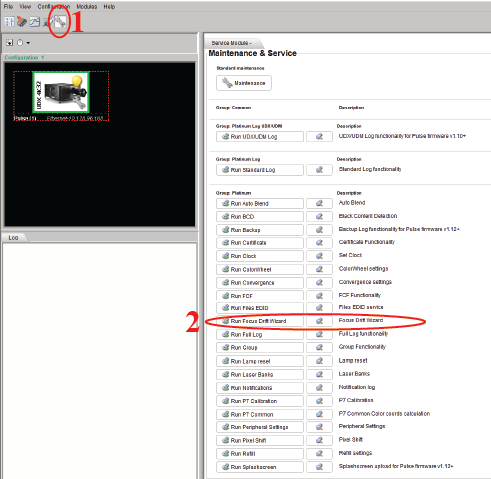
Task: Click Run Certificate button
Action: 260,243
